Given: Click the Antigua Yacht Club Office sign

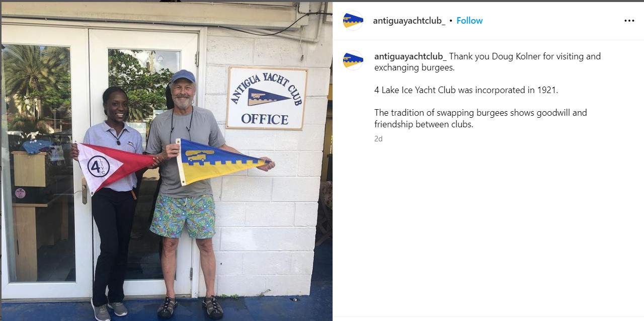Looking at the screenshot, I should pyautogui.click(x=266, y=98).
